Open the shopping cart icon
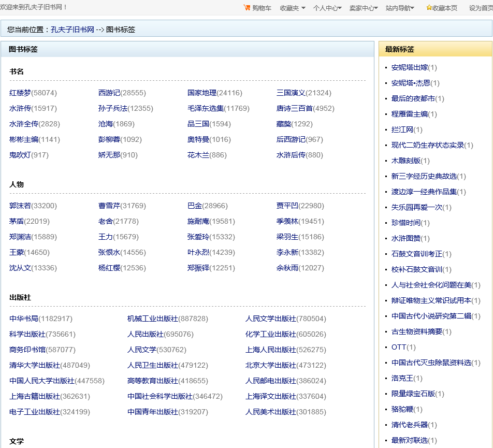 point(247,8)
